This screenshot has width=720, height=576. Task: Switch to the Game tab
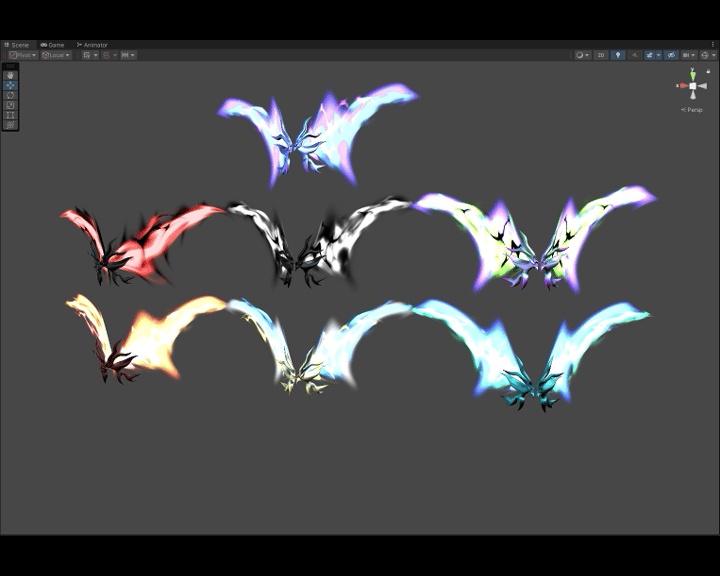click(x=52, y=45)
